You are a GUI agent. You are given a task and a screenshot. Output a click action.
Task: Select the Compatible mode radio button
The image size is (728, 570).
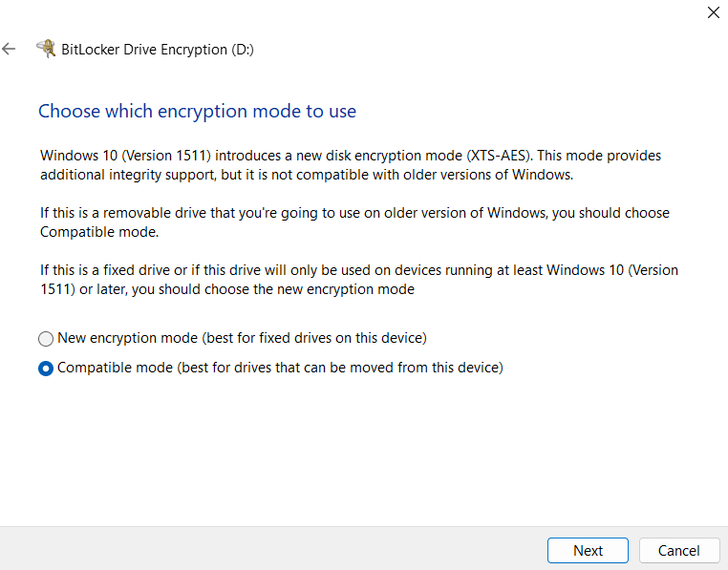(x=46, y=369)
